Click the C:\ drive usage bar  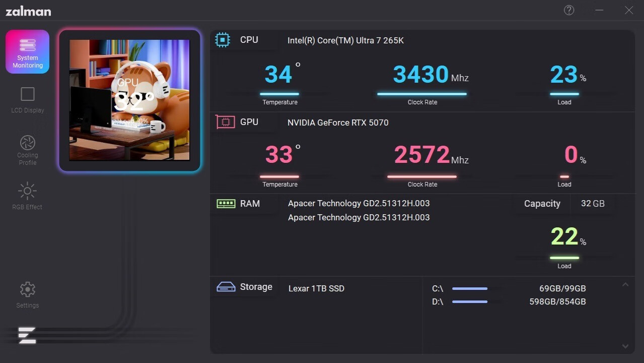click(x=470, y=289)
